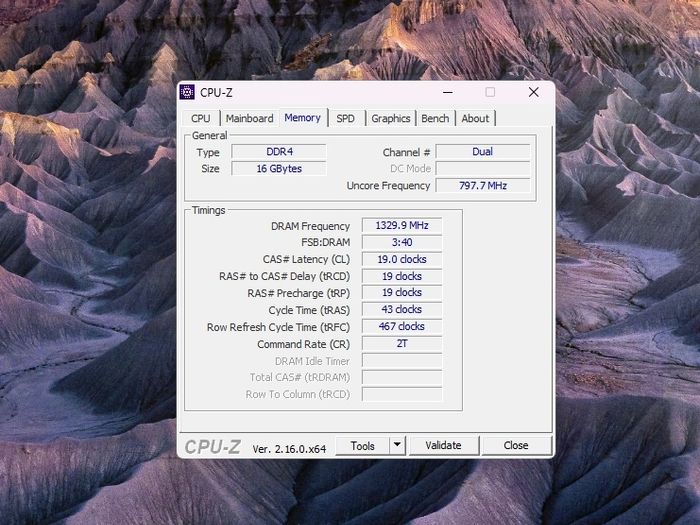Click the Row Refresh Cycle Time (tRFC) label

(x=278, y=327)
